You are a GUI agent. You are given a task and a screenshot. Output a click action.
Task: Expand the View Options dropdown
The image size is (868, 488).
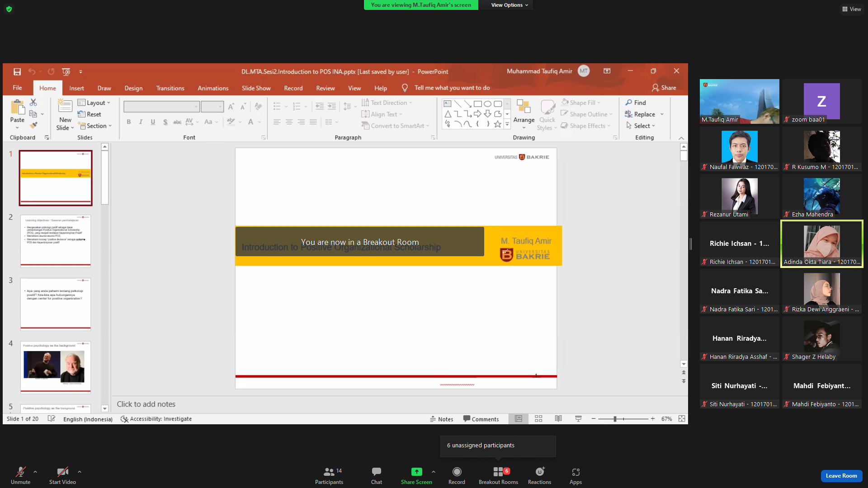(x=509, y=5)
